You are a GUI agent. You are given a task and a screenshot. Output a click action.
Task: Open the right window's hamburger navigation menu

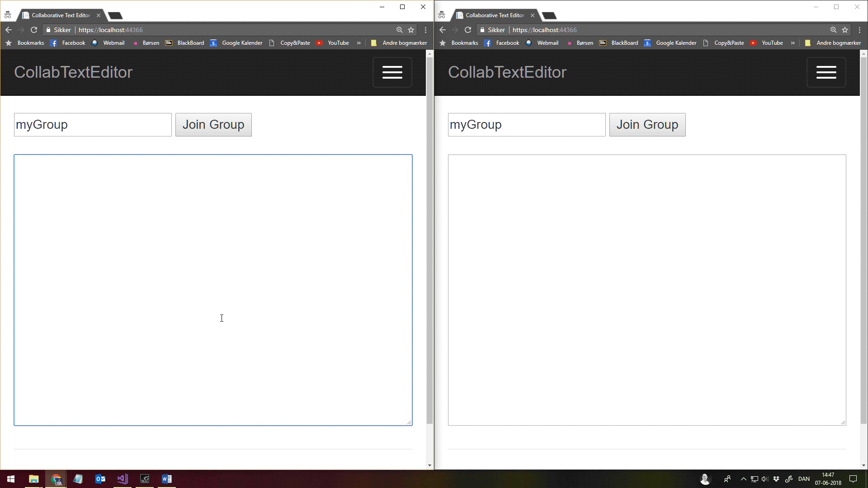826,72
